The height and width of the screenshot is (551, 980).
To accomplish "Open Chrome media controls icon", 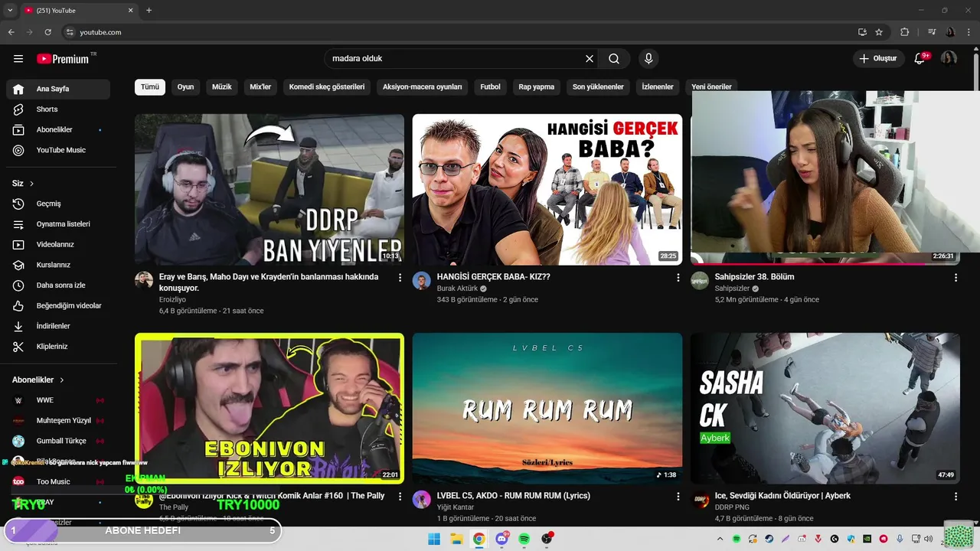I will click(932, 32).
